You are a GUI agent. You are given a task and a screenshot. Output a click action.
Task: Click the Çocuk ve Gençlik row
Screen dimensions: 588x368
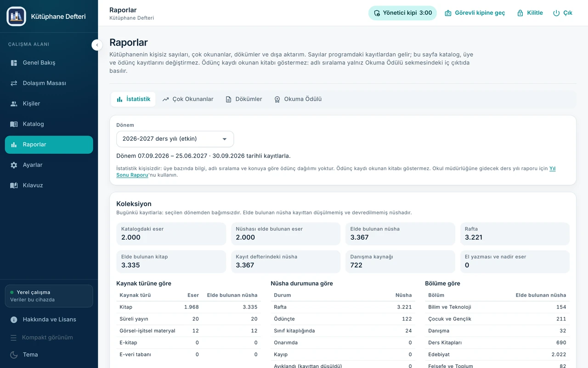[497, 319]
